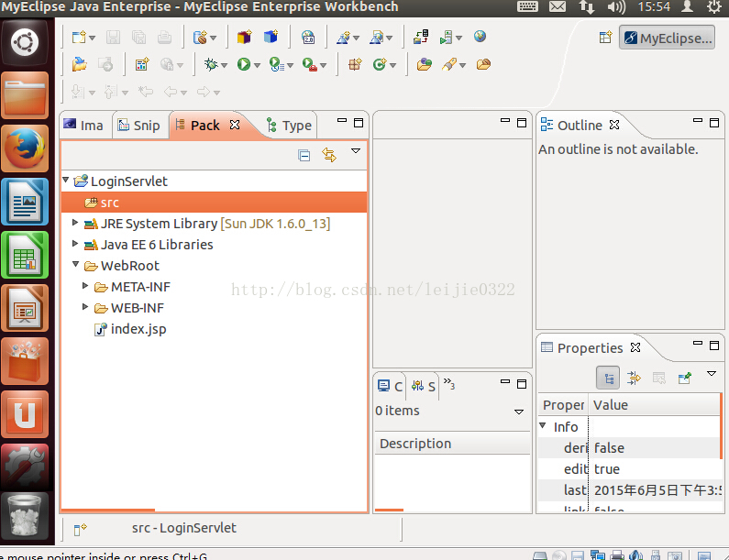Click the Collapse All icon in Package Explorer
The width and height of the screenshot is (729, 560).
pyautogui.click(x=304, y=155)
